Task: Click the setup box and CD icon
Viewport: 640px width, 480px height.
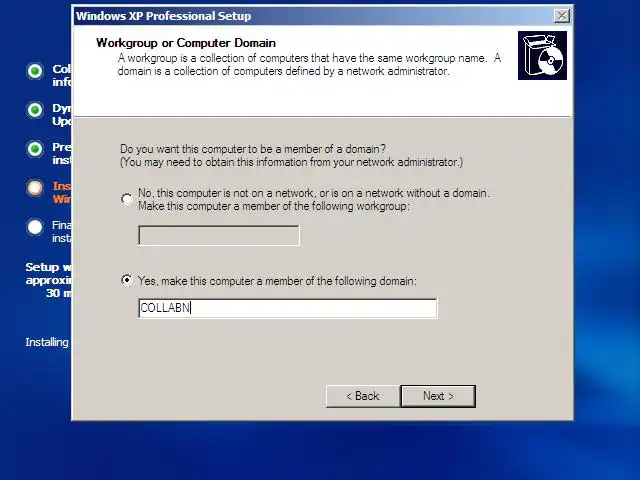Action: pyautogui.click(x=542, y=56)
